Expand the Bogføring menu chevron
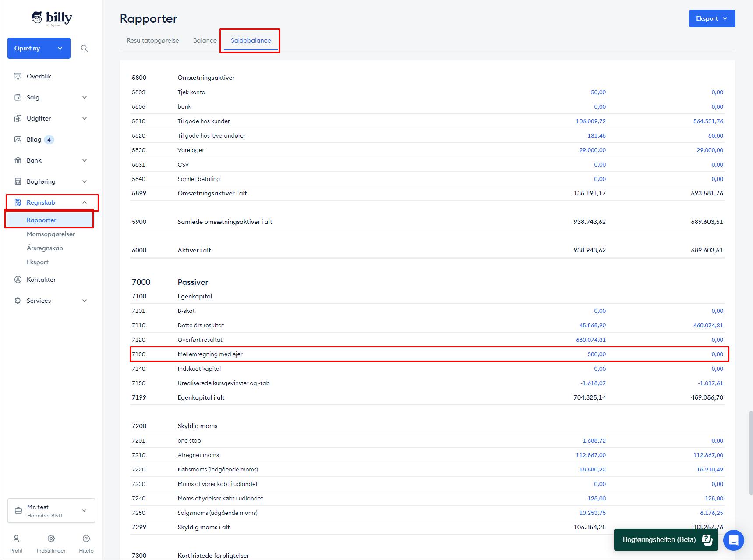This screenshot has width=753, height=560. click(85, 181)
